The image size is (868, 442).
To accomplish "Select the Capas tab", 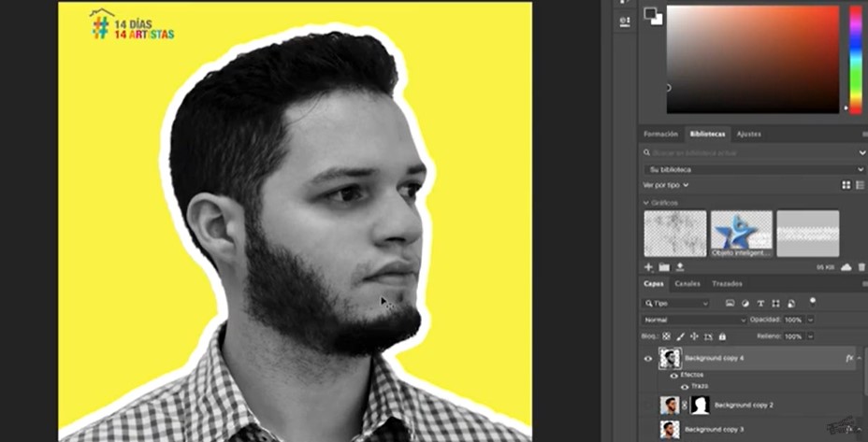I will tap(654, 284).
